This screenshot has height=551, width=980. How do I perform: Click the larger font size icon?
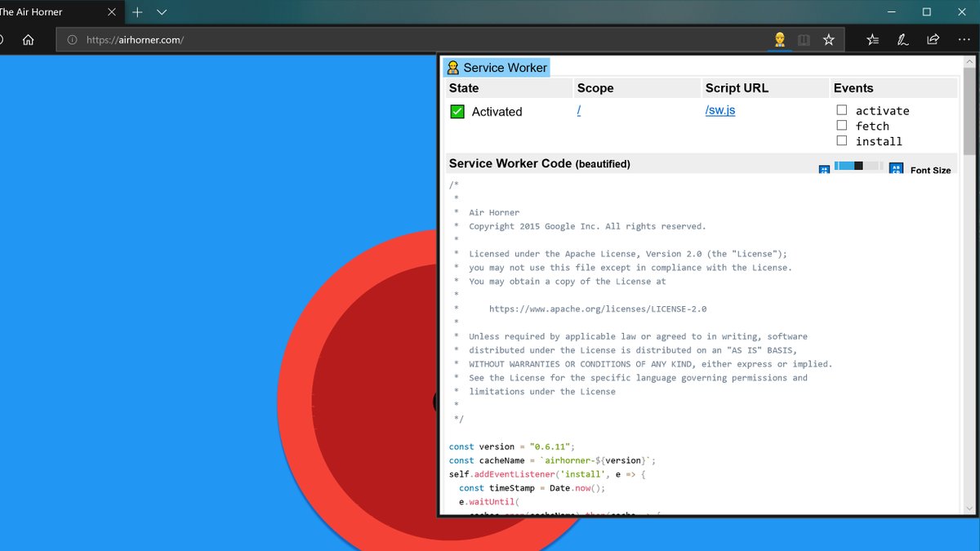896,168
